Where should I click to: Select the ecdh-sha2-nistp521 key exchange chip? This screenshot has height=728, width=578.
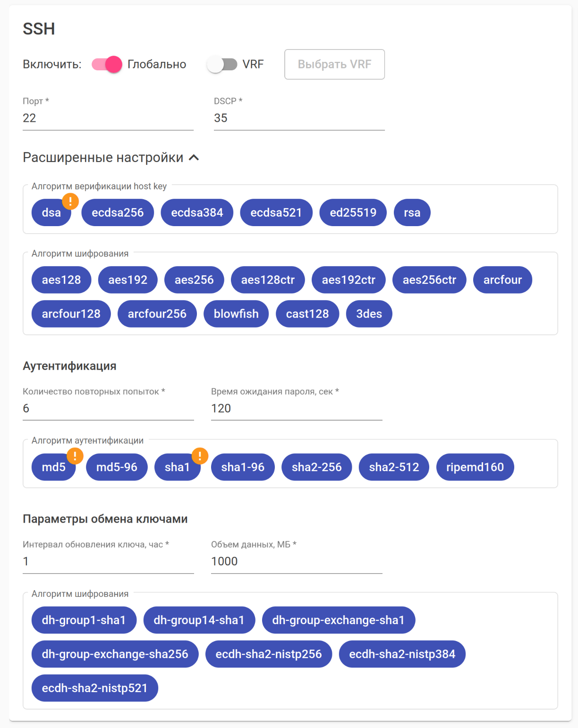pos(94,688)
